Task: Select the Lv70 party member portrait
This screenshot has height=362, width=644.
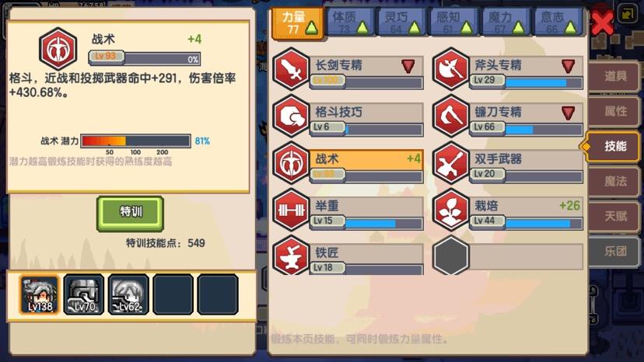Action: [x=84, y=294]
